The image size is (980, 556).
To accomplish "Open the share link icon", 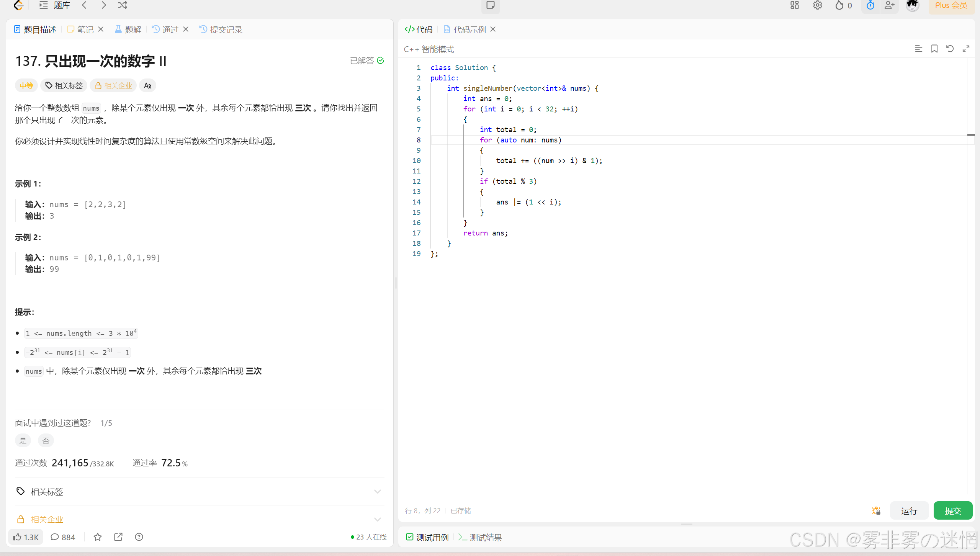I will (118, 537).
